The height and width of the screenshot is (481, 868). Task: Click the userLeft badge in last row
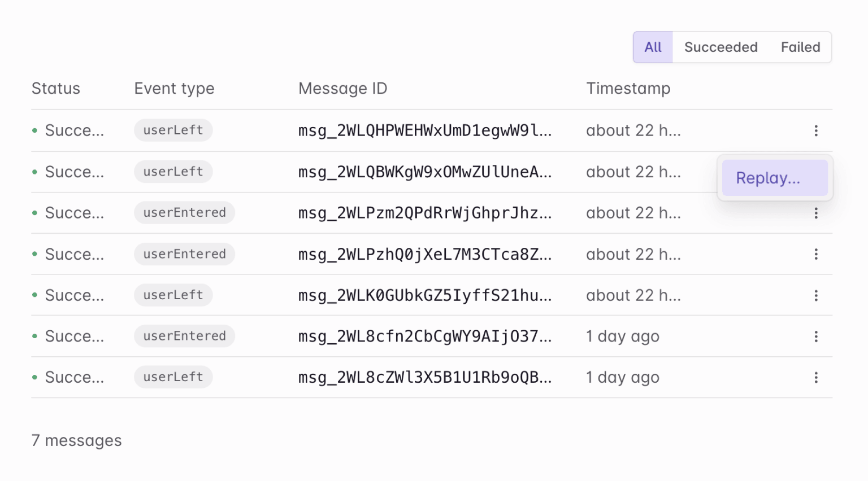coord(173,377)
